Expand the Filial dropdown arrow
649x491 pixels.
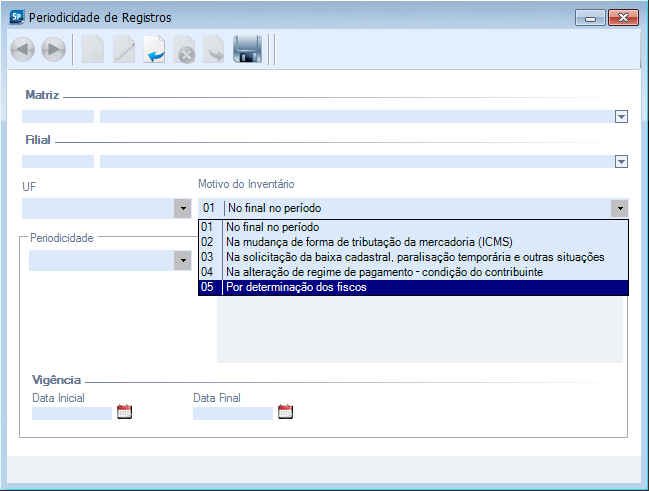(621, 161)
